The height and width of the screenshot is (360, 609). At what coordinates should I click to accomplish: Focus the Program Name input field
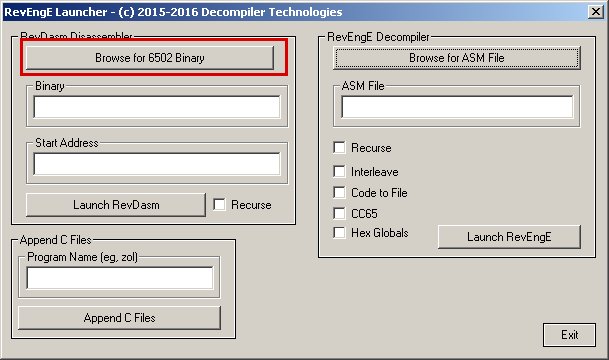coord(120,278)
